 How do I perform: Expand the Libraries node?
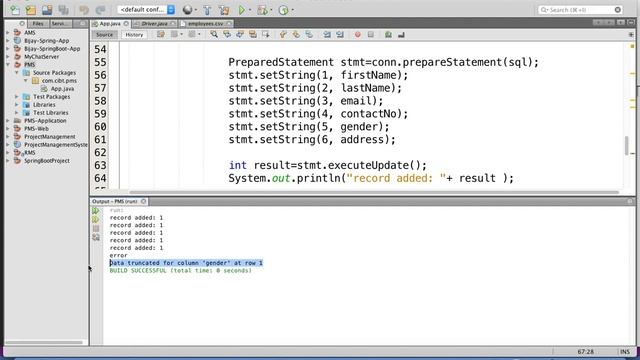[x=17, y=104]
